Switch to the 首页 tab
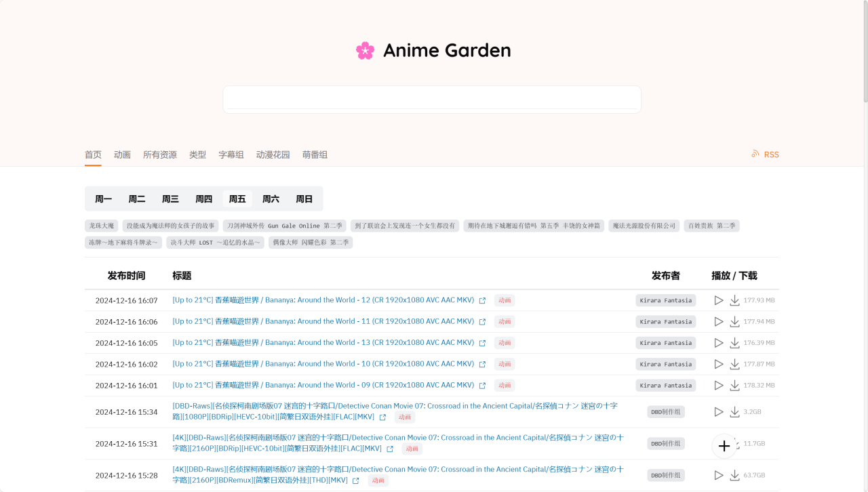This screenshot has width=868, height=492. [93, 155]
